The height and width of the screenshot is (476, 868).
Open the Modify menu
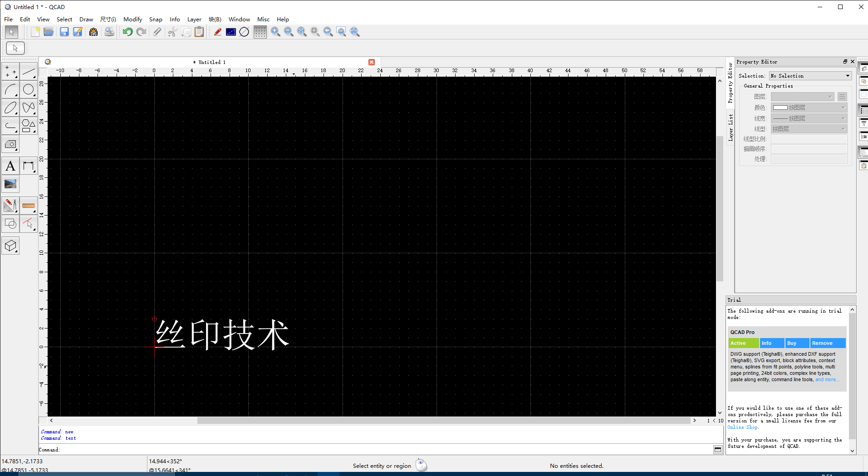coord(132,19)
